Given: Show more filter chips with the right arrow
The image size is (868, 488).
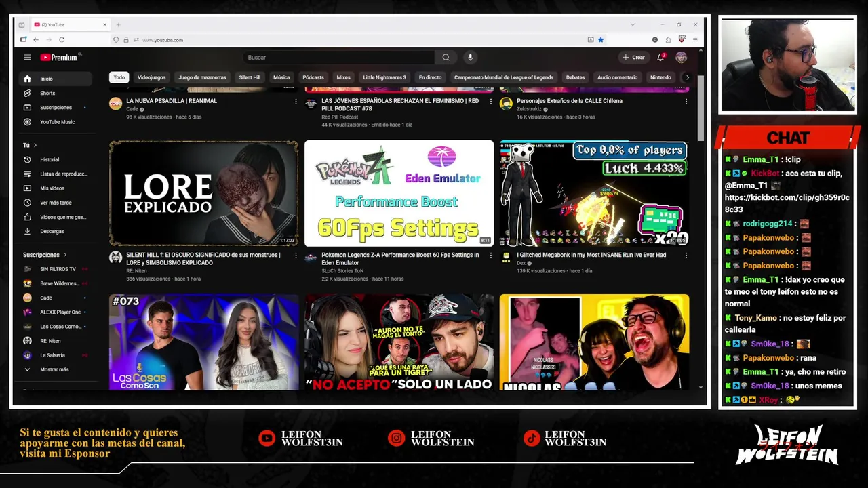Looking at the screenshot, I should pos(687,77).
